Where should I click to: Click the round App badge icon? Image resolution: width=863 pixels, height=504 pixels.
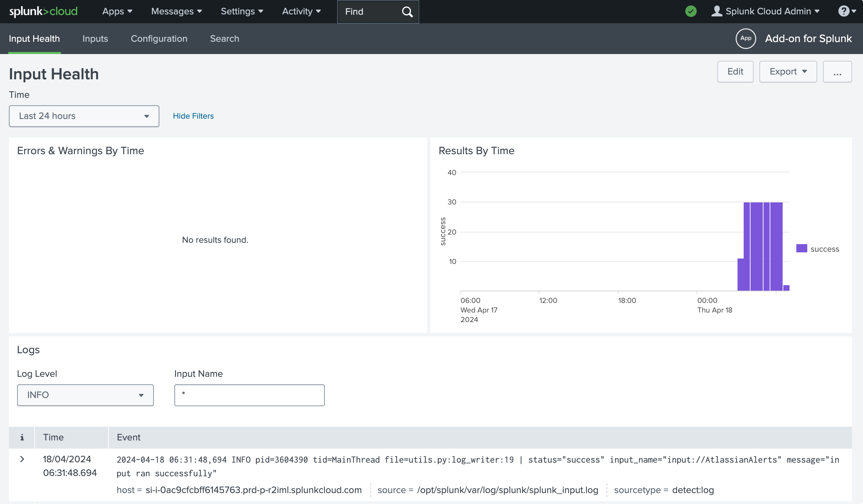tap(745, 38)
